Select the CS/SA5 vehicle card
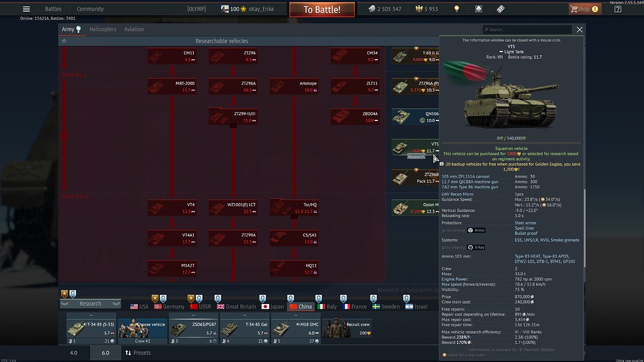Screen dimensions: 644x362 point(294,238)
